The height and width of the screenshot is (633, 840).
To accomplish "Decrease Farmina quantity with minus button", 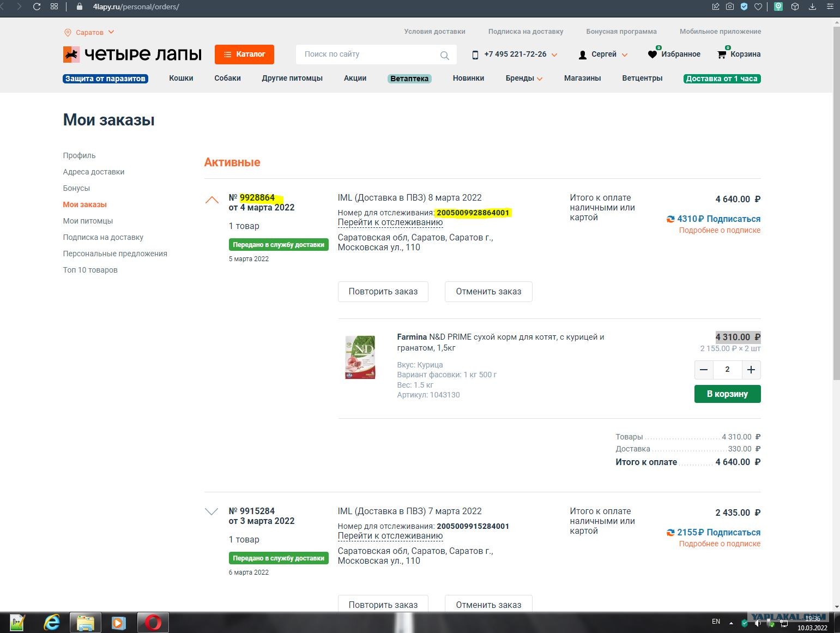I will [x=704, y=370].
